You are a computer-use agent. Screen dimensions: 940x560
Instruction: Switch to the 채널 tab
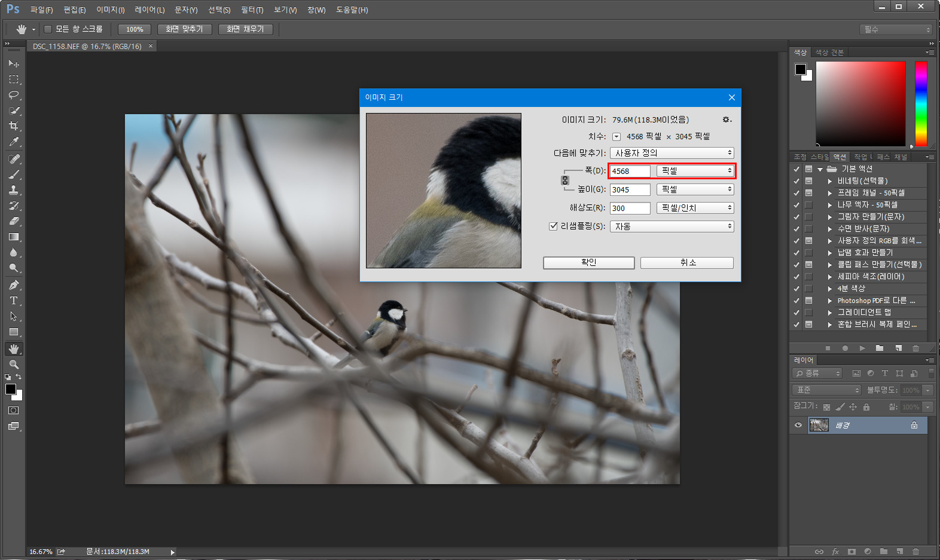click(x=901, y=157)
